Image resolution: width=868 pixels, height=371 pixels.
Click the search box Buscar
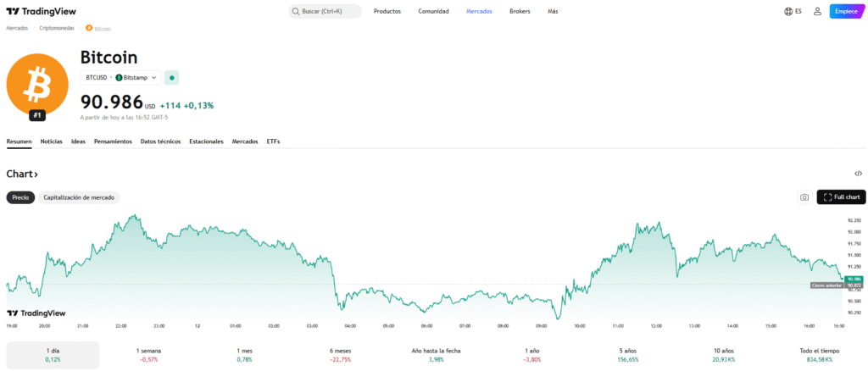click(x=325, y=12)
